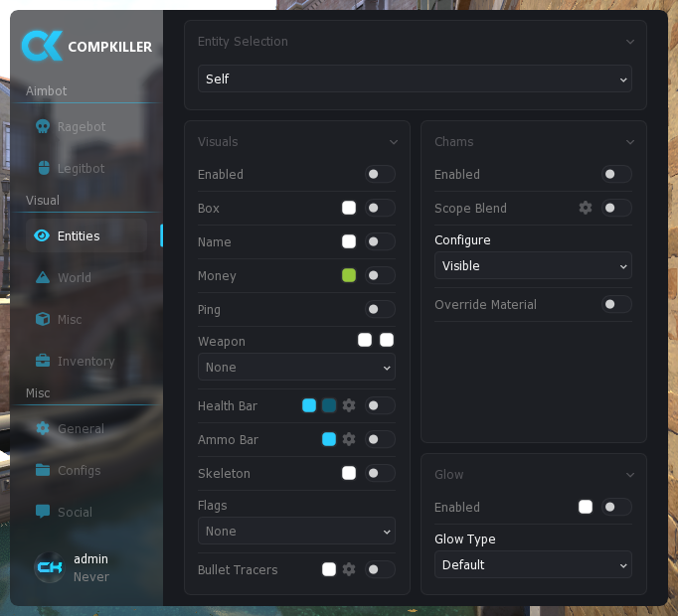Pick Health Bar dark teal swatch

point(329,405)
